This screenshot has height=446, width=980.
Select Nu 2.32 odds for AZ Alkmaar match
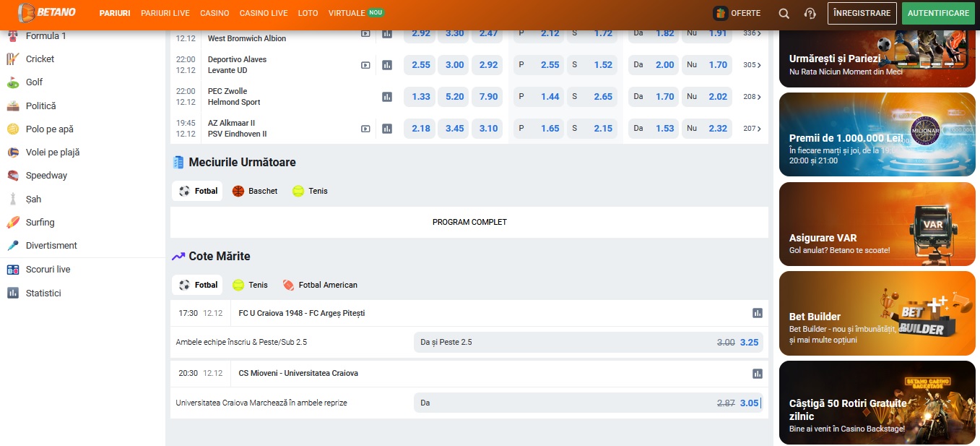click(x=707, y=129)
